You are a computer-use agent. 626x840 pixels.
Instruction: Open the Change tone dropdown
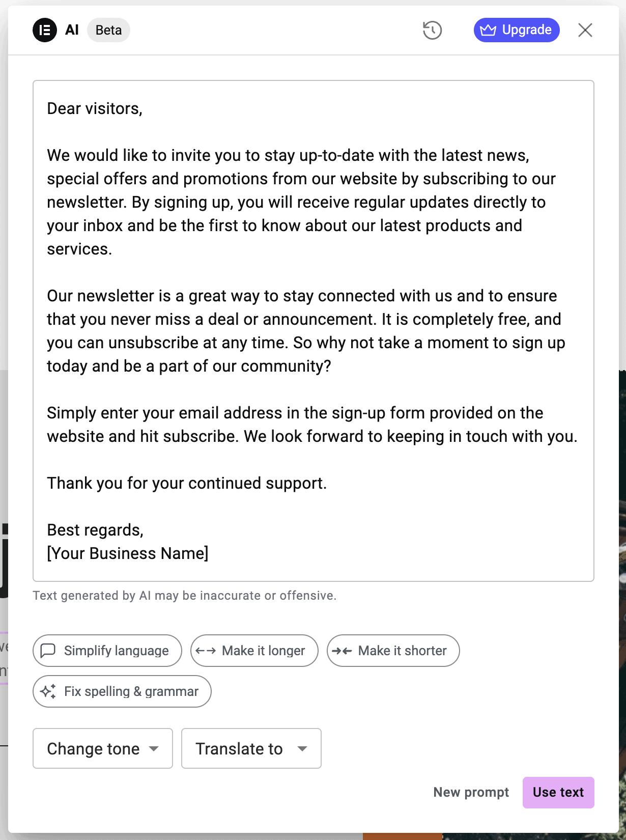(103, 748)
